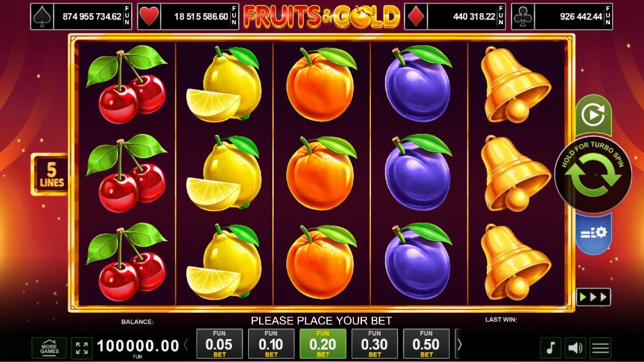Open the 5 Lines panel
The width and height of the screenshot is (644, 362).
tap(50, 174)
